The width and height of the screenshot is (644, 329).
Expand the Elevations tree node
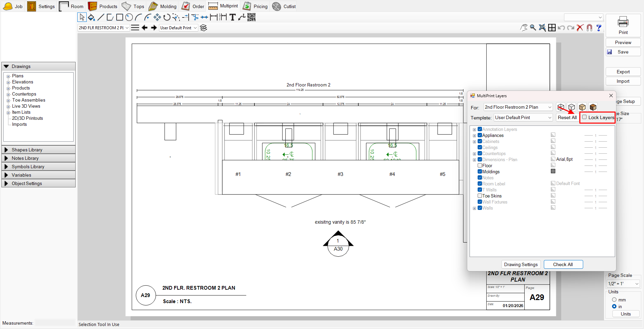click(x=8, y=82)
